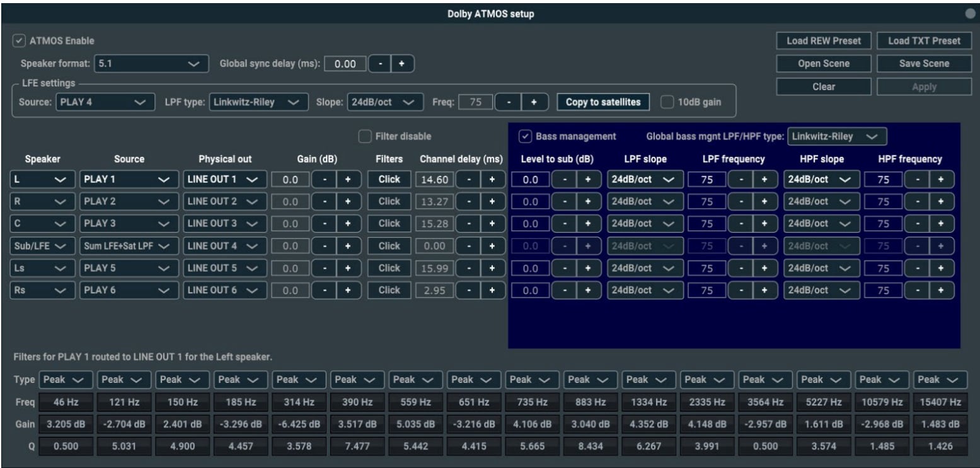This screenshot has height=468, width=980.
Task: Select the 314 Hz frequency field
Action: coord(299,402)
